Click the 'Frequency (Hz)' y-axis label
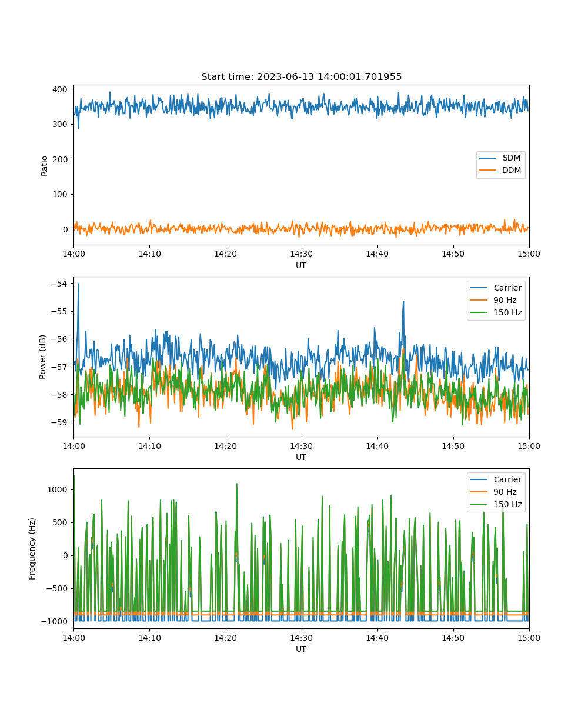The height and width of the screenshot is (706, 588). (32, 548)
